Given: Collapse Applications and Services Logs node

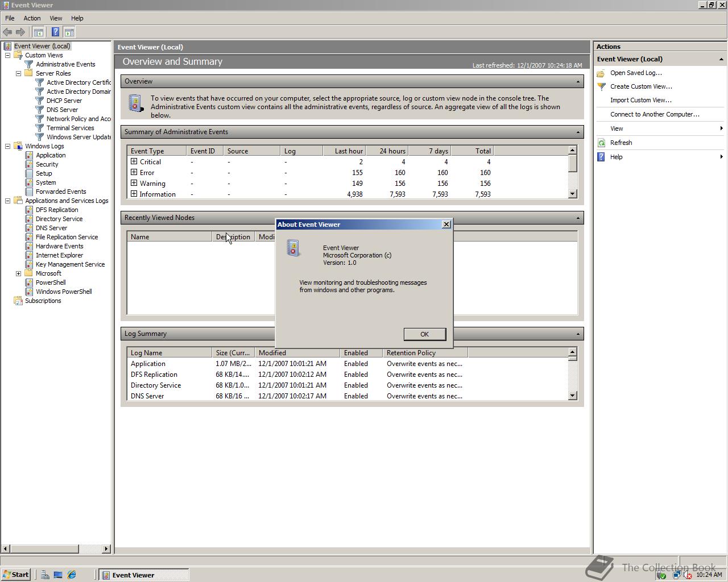Looking at the screenshot, I should tap(7, 201).
